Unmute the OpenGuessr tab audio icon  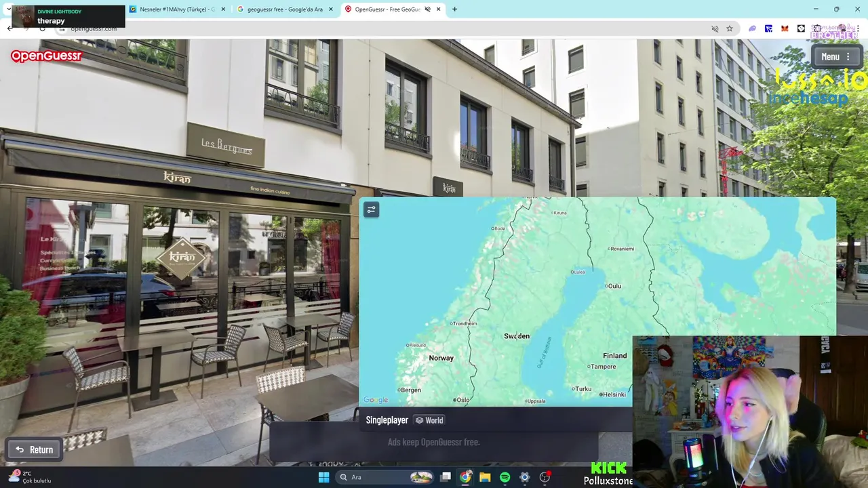tap(427, 9)
